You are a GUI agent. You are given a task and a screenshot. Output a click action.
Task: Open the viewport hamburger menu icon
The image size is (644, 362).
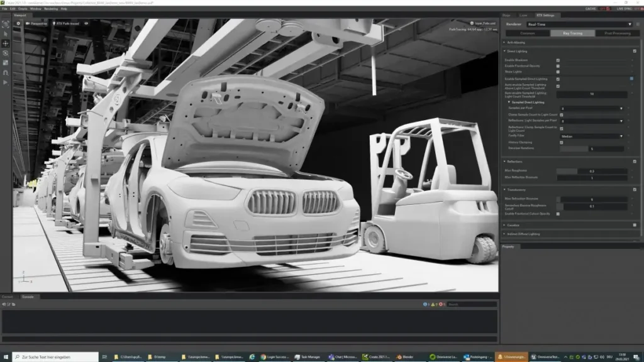[x=18, y=23]
